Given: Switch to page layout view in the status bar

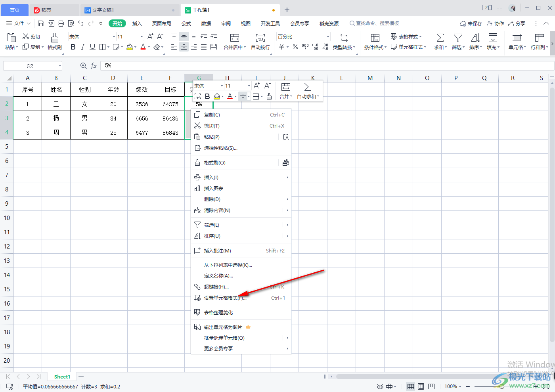Looking at the screenshot, I should click(x=421, y=386).
